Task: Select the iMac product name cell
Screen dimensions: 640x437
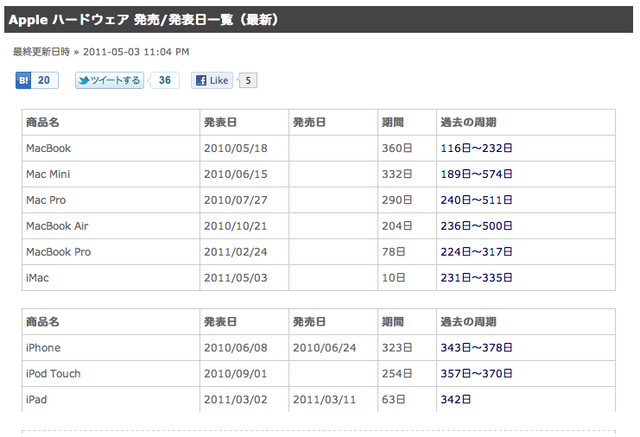Action: (x=111, y=278)
